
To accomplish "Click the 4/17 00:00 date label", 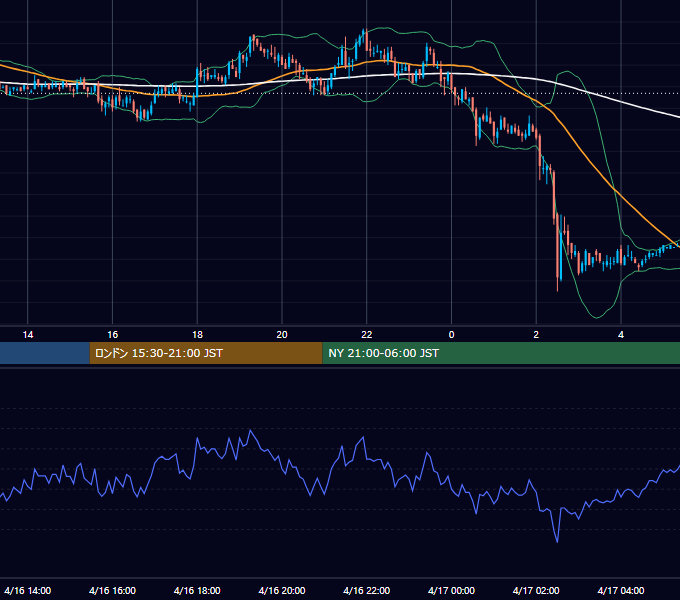I will pyautogui.click(x=451, y=590).
